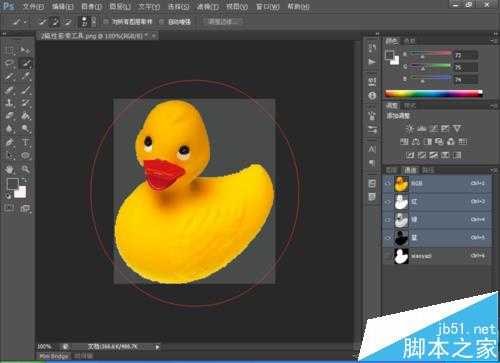
Task: Open the collapsed History panel icon
Action: tap(372, 48)
